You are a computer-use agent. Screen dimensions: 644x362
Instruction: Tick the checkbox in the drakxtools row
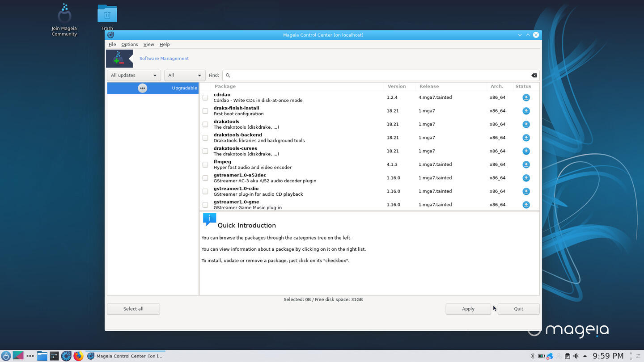point(205,124)
